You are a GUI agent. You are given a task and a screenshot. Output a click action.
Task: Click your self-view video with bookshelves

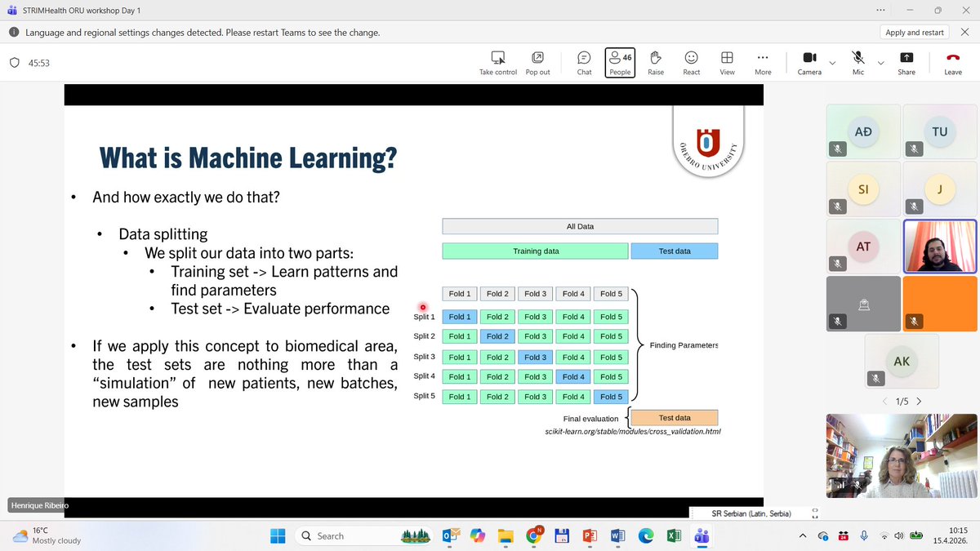pos(902,456)
